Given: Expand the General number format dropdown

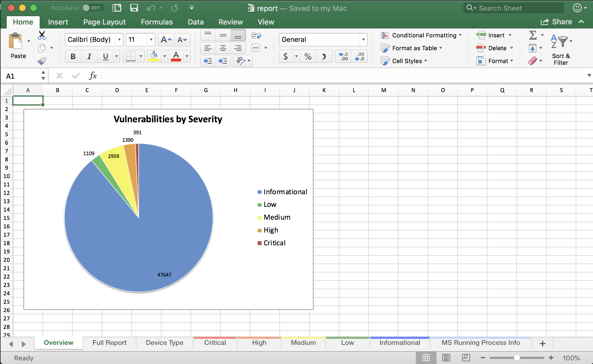Looking at the screenshot, I should tap(363, 40).
